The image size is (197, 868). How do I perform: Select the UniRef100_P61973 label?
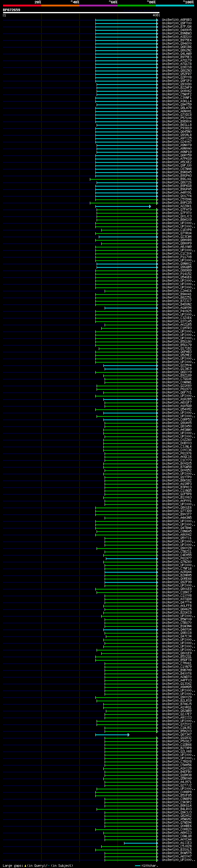(177, 389)
